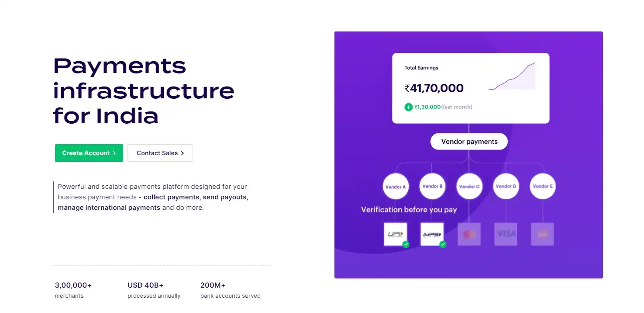The height and width of the screenshot is (313, 644).
Task: Click the Total Earnings line chart
Action: 512,76
